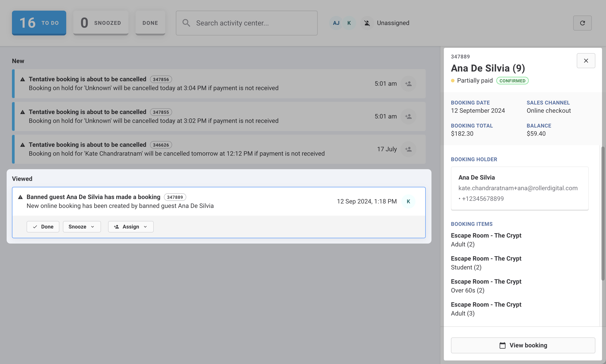Click the booking panel scrollbar
The image size is (606, 364).
603,213
